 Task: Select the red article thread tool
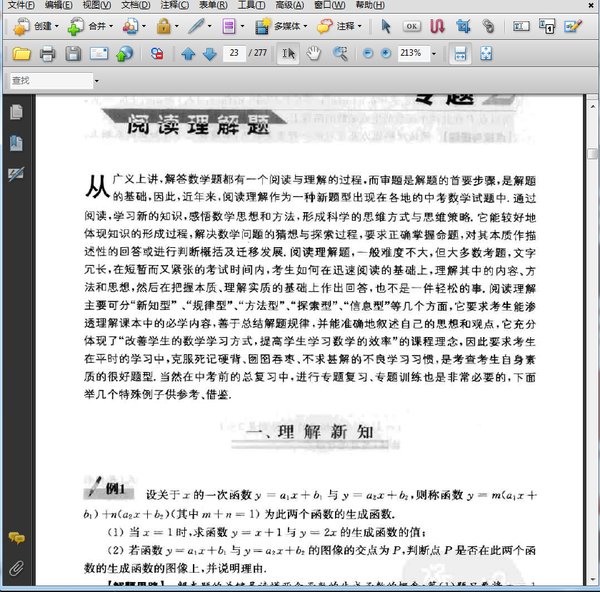point(437,26)
